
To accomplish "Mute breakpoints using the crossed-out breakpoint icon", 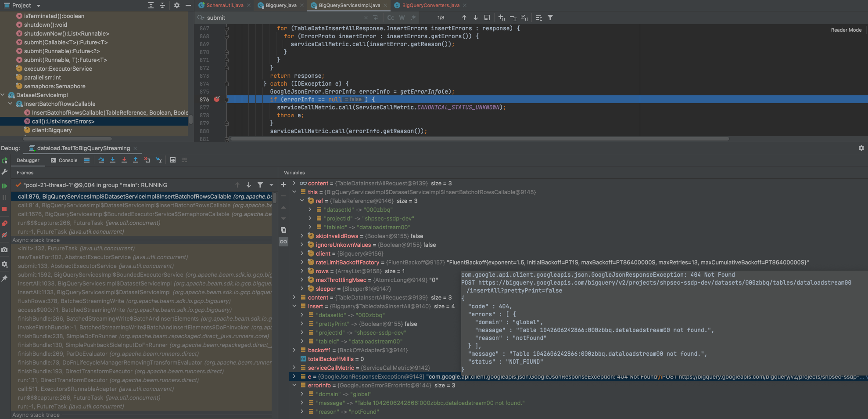I will (x=5, y=235).
